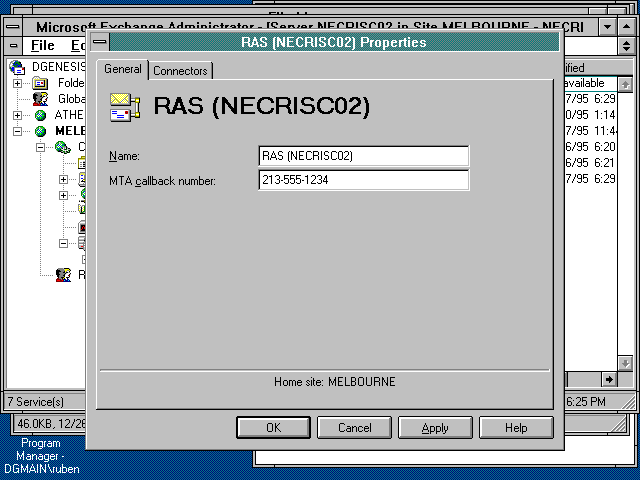Click the RAS connector icon in the dialog
The image size is (640, 480).
125,107
